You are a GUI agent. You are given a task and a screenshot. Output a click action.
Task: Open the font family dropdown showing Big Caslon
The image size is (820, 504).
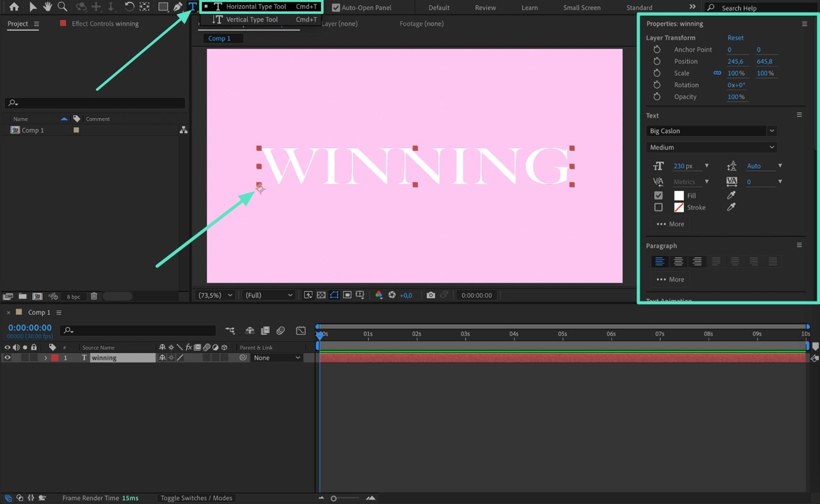(711, 131)
